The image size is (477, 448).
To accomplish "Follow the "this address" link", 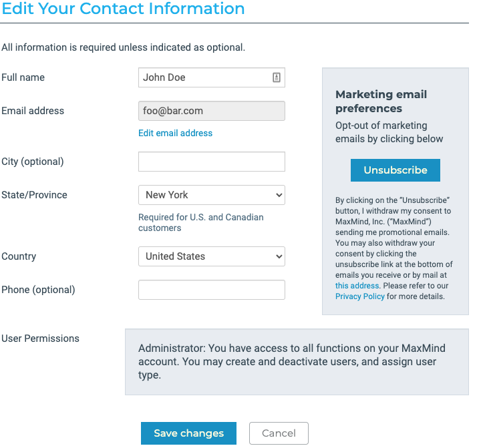I will pos(357,286).
